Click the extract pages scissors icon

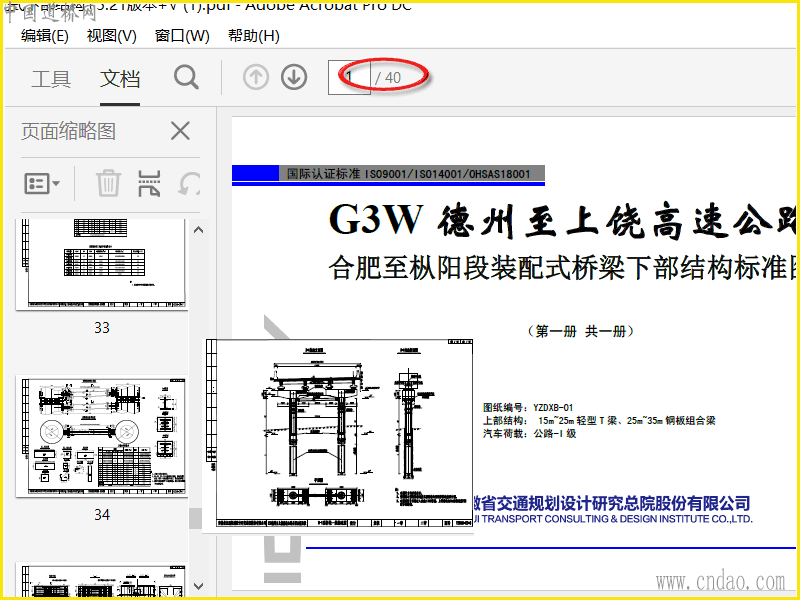coord(149,183)
